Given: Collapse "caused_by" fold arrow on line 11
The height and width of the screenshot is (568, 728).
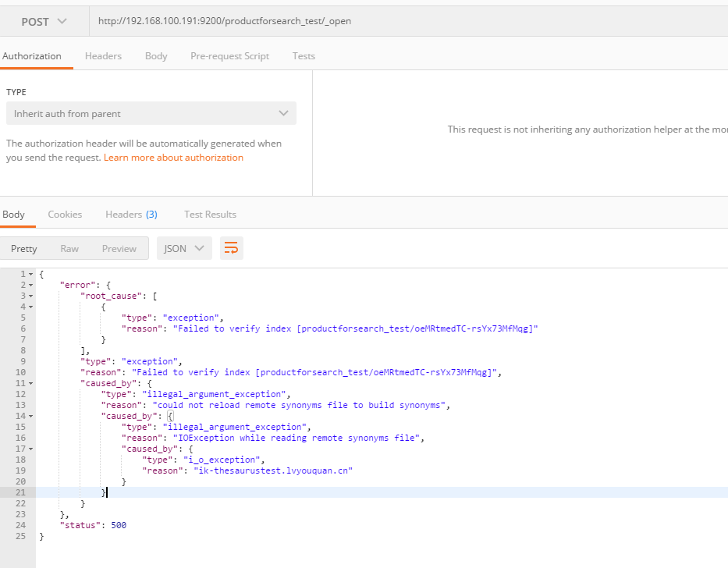Looking at the screenshot, I should (x=30, y=384).
